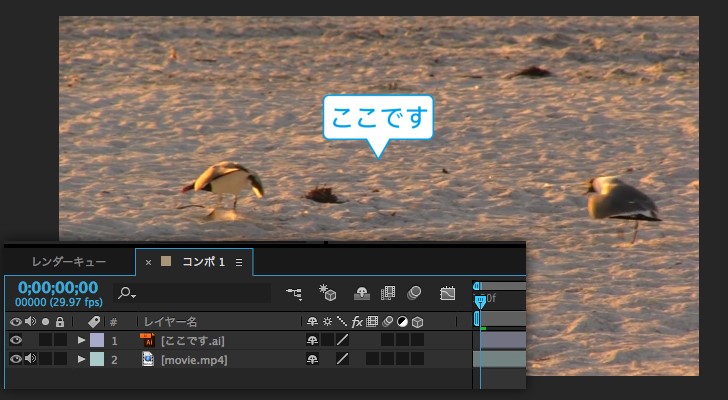Hide the movie.mp4 layer video

[x=16, y=359]
